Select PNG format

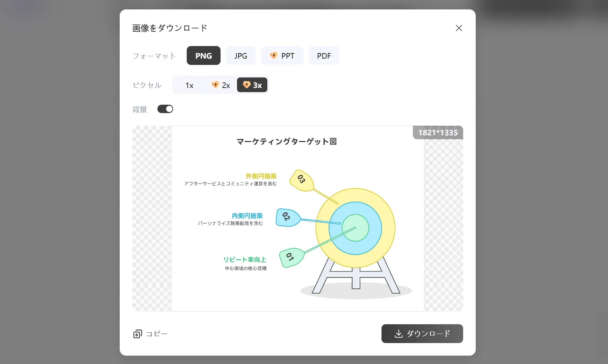pos(203,55)
